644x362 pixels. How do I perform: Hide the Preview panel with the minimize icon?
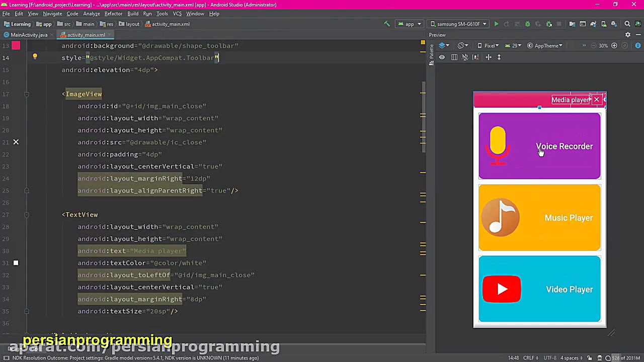[x=638, y=35]
